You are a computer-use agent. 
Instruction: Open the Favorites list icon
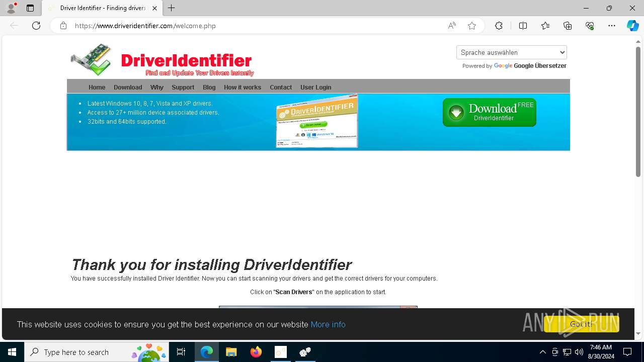[545, 26]
